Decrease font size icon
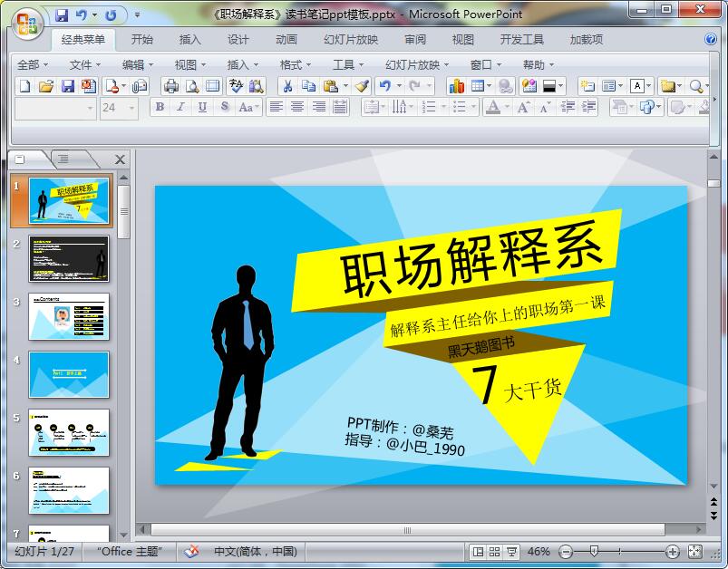The image size is (728, 569). 545,107
